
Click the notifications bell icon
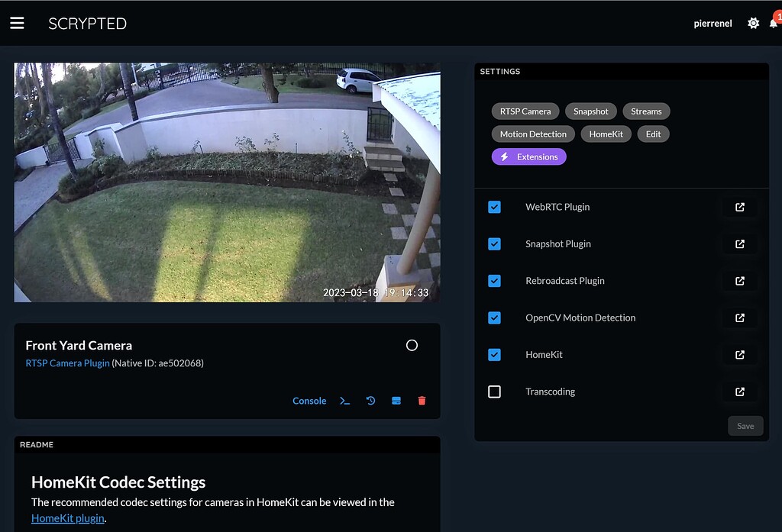[774, 23]
